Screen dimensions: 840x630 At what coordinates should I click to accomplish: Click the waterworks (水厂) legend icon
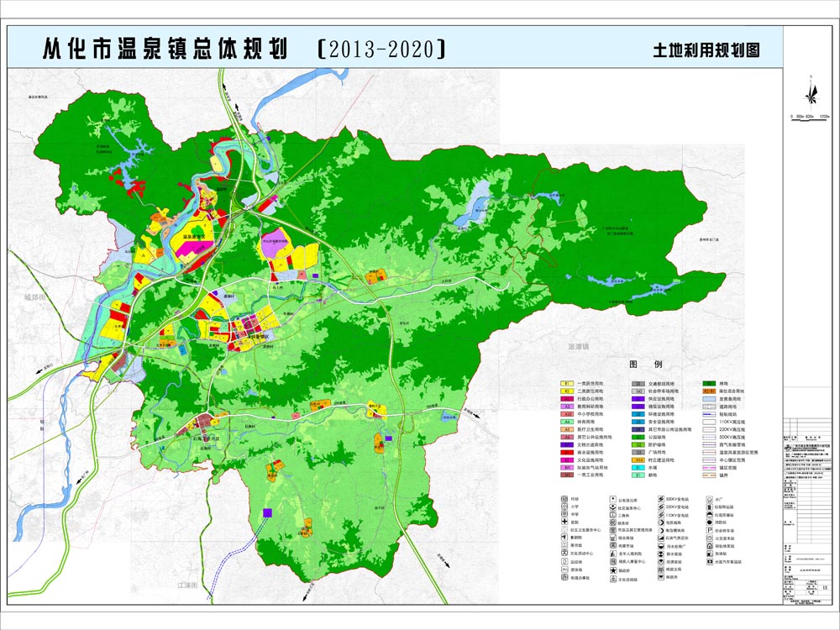[710, 499]
